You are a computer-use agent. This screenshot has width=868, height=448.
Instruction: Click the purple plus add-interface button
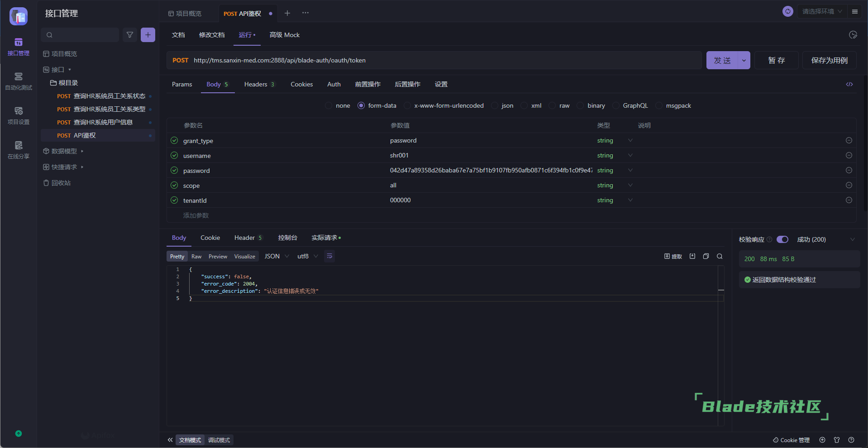[148, 35]
